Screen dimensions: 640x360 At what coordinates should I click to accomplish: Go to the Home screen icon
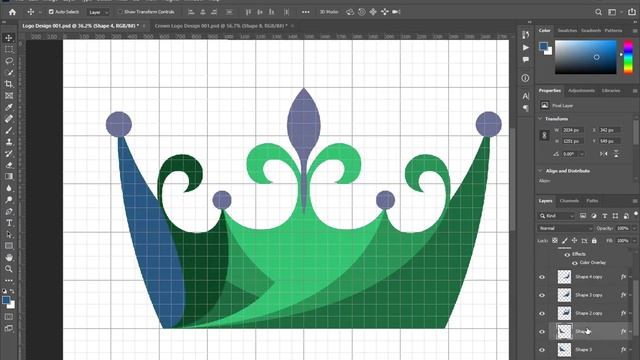tap(12, 12)
